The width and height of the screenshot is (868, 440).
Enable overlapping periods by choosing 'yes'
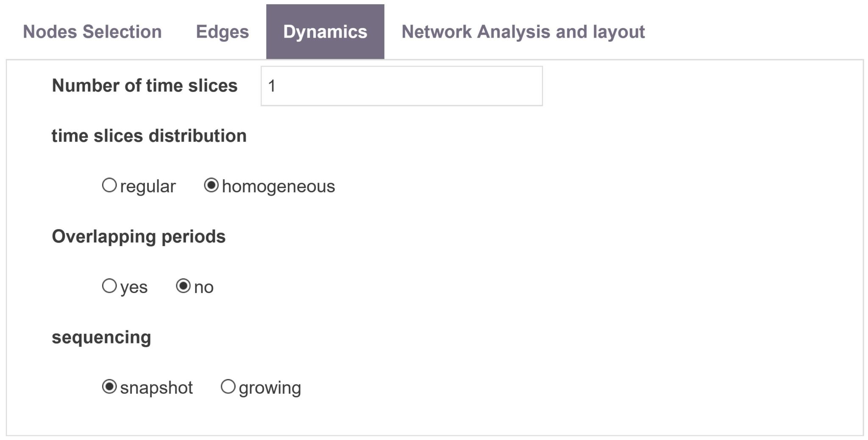click(110, 287)
